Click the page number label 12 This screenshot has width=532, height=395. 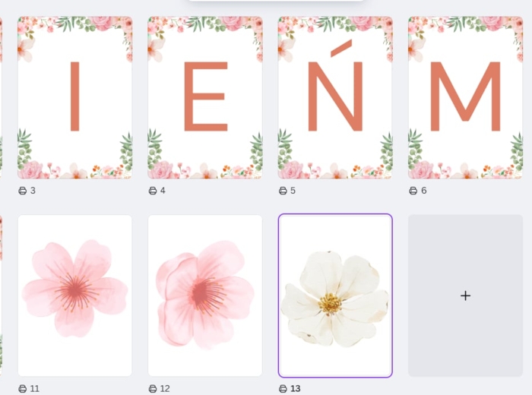165,389
